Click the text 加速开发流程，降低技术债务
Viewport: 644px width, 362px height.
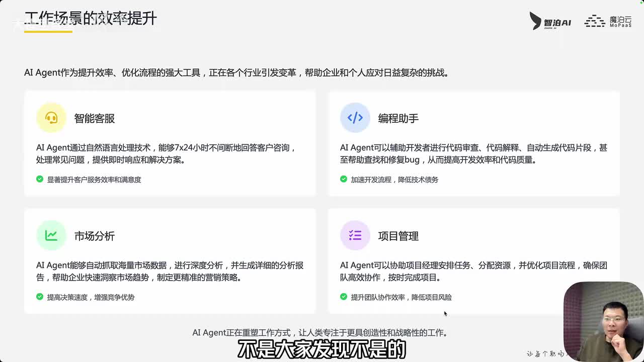click(x=394, y=179)
